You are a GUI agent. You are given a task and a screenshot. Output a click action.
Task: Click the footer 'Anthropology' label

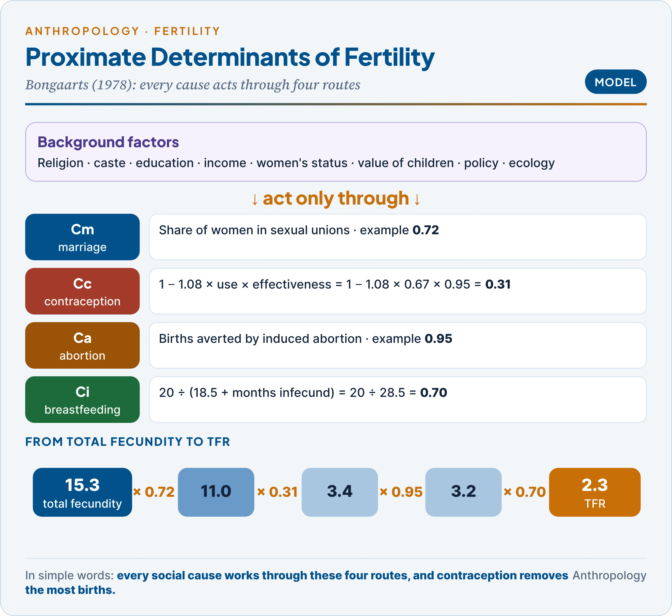609,576
